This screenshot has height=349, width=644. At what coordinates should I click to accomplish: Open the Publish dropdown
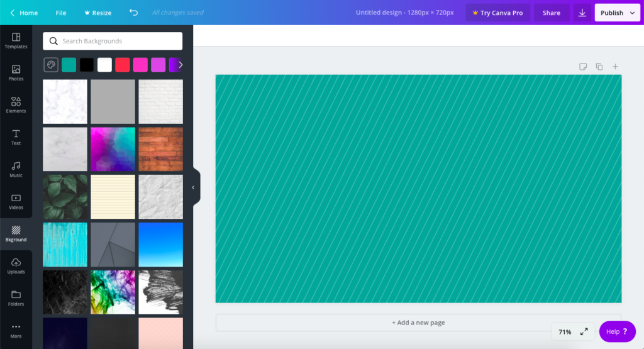618,13
